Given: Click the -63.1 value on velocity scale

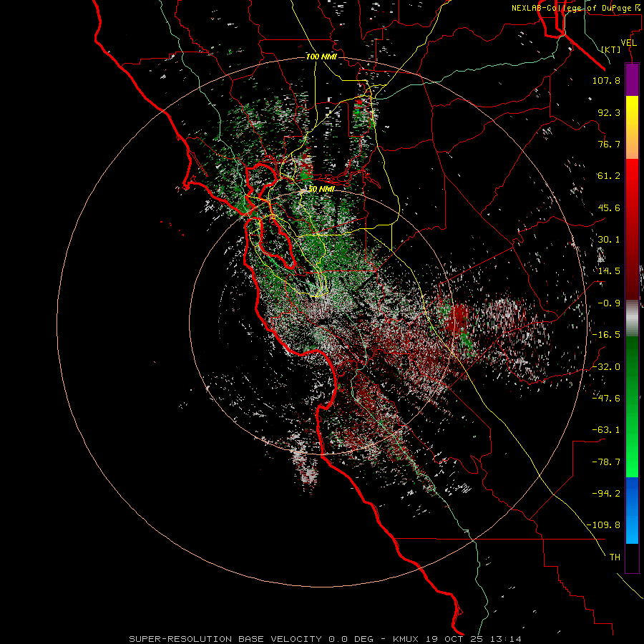Looking at the screenshot, I should 606,430.
